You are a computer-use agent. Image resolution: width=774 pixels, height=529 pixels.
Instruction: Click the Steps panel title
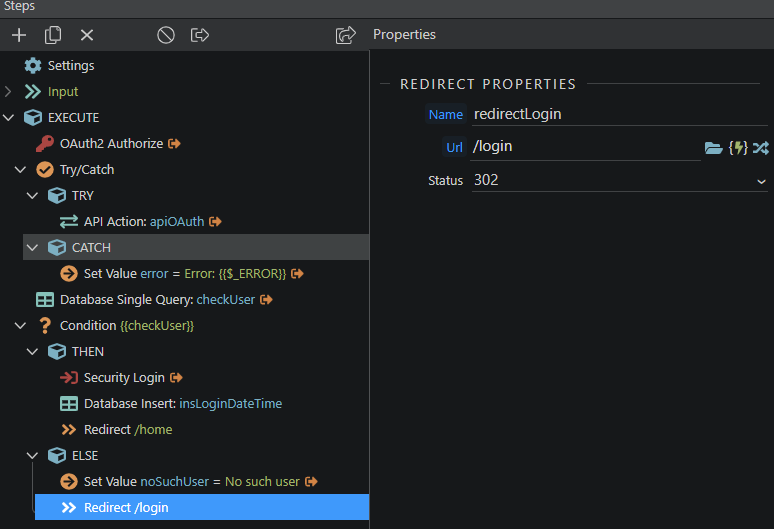[19, 6]
